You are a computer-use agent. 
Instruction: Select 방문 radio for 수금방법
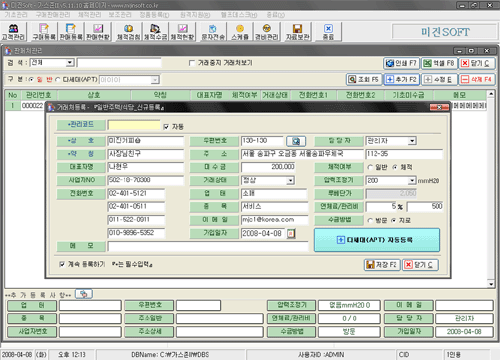click(370, 220)
